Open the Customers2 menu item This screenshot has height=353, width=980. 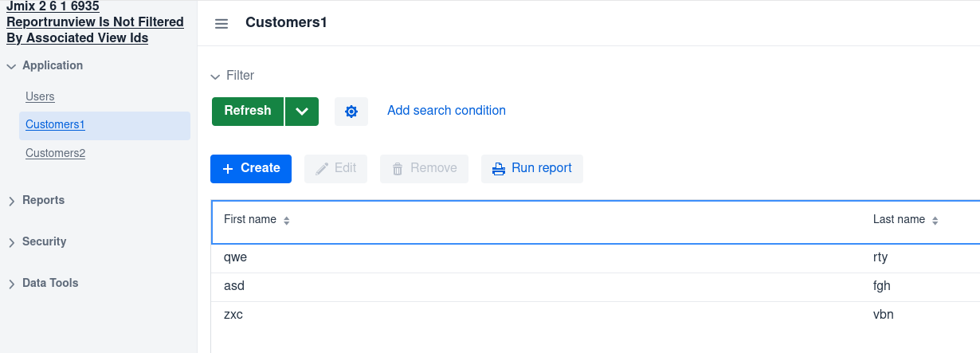pyautogui.click(x=55, y=153)
